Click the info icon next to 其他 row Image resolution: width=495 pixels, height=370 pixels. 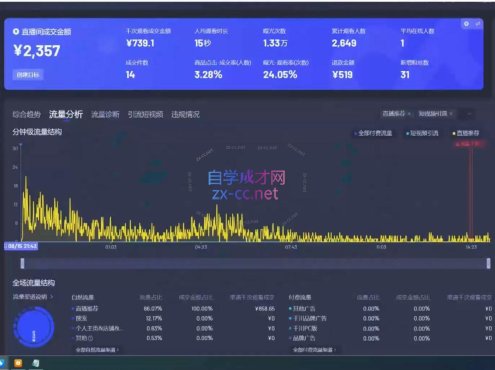point(91,338)
